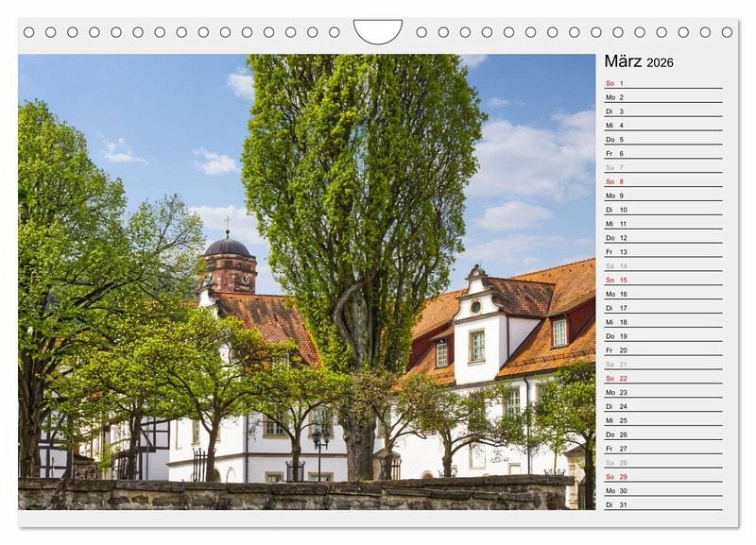Click the So 15 date row
Image resolution: width=756 pixels, height=545 pixels.
tap(662, 280)
